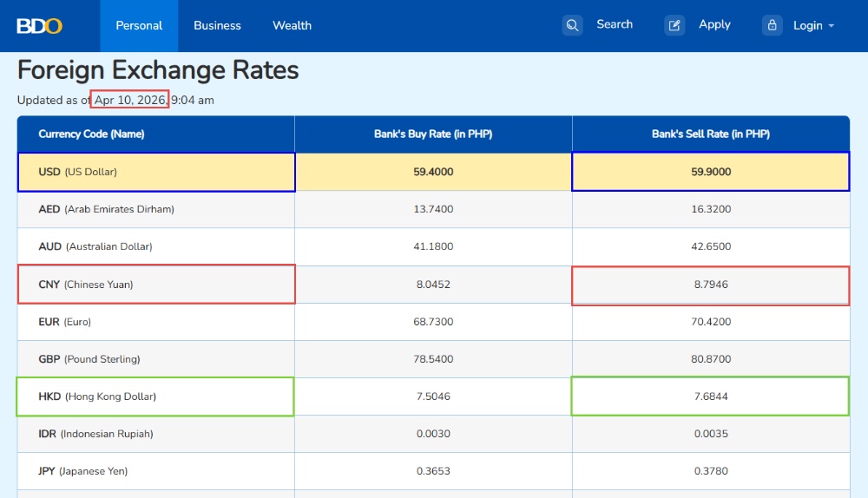Viewport: 868px width, 498px height.
Task: Expand the Login dropdown arrow
Action: [832, 26]
